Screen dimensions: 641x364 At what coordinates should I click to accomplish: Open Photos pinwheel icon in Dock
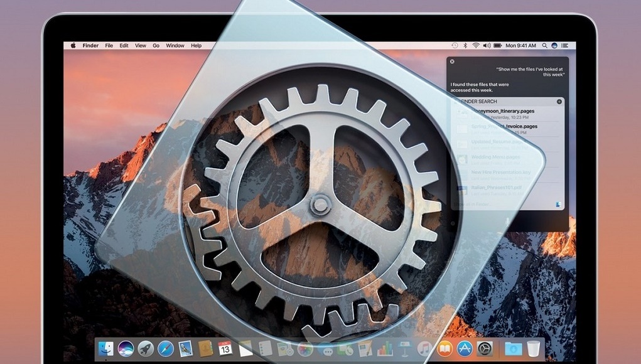click(x=305, y=349)
